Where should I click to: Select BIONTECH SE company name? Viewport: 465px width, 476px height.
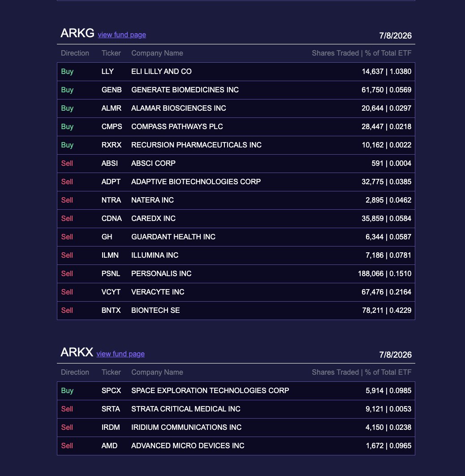[x=155, y=310]
